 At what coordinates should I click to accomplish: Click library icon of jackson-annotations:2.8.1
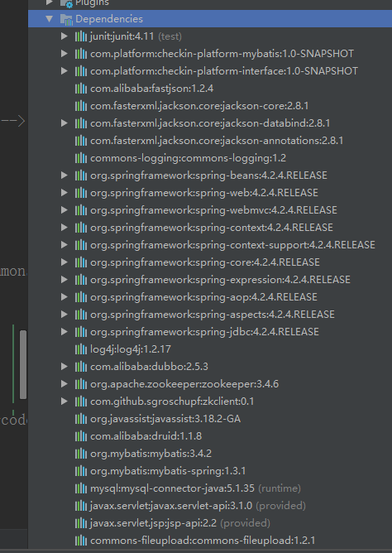tap(81, 141)
